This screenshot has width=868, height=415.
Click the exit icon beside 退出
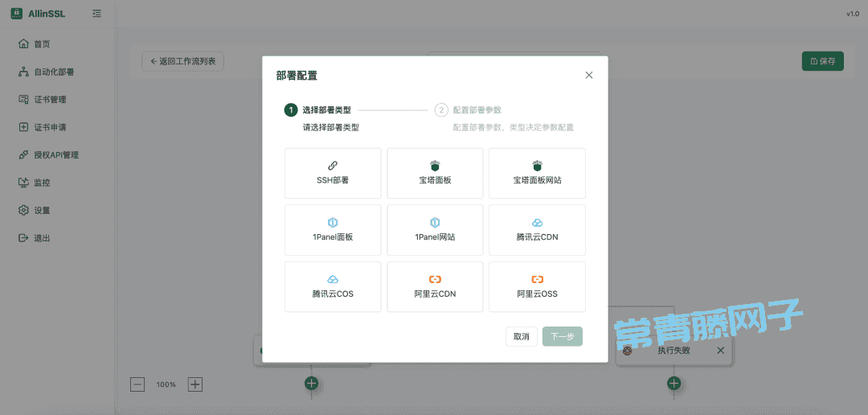[23, 238]
